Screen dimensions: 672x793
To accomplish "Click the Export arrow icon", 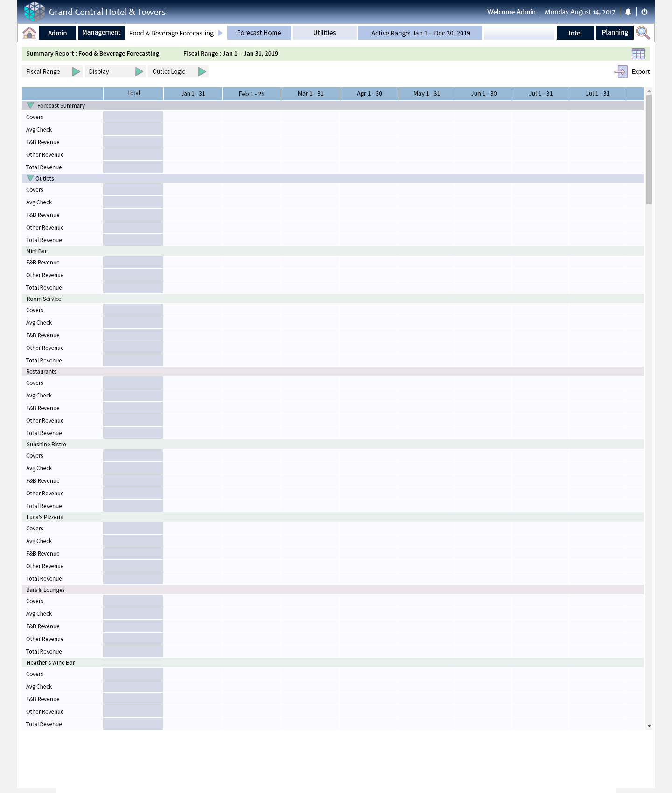I will coord(621,72).
